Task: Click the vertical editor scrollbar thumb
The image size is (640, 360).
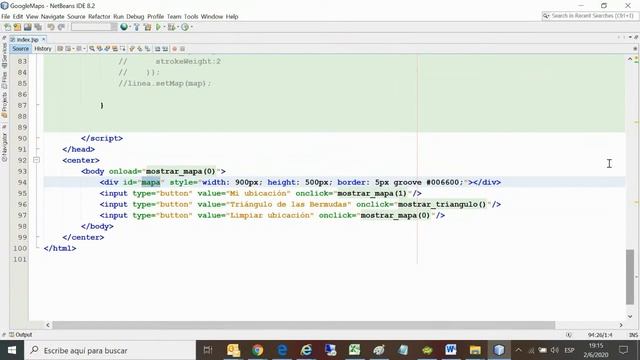Action: 630,277
